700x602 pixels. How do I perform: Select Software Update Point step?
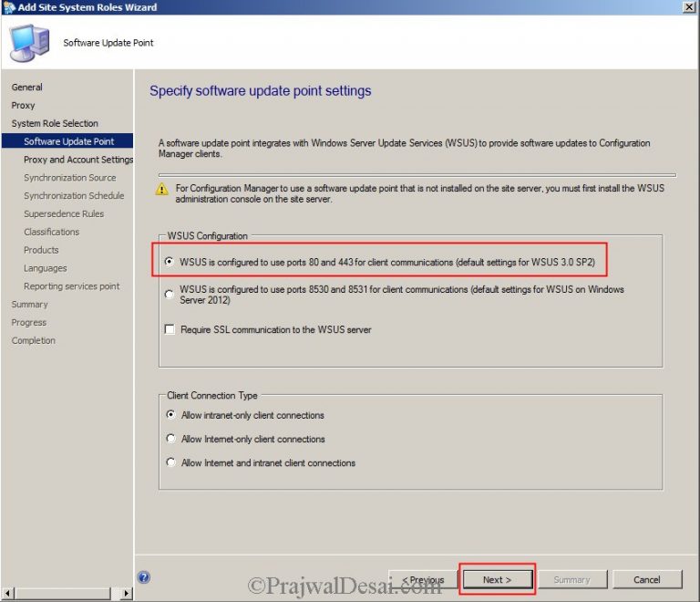point(67,141)
